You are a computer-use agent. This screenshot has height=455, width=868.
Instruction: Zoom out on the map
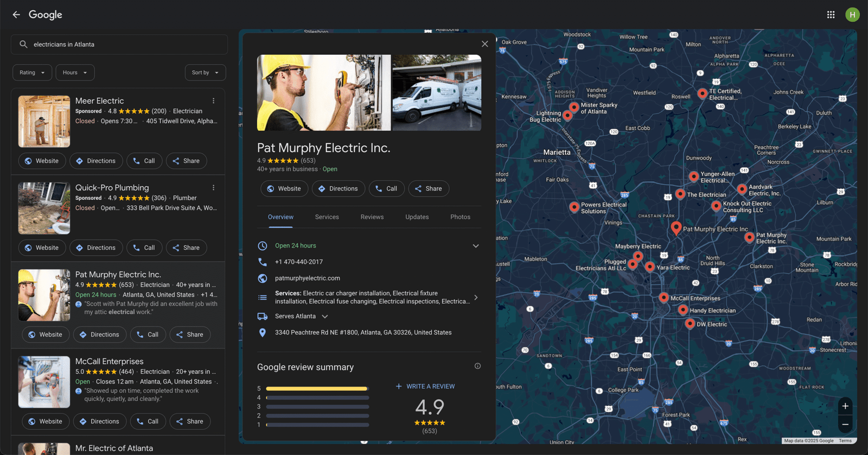click(x=845, y=424)
